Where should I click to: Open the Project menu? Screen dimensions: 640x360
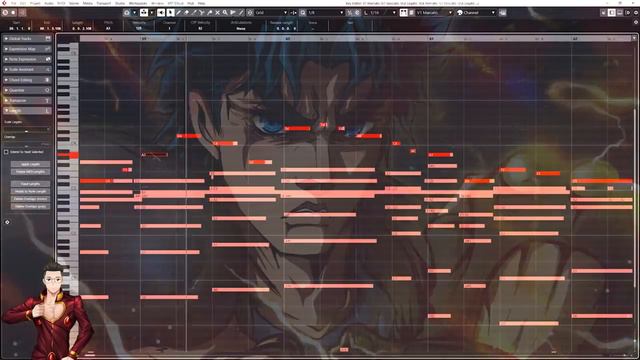pyautogui.click(x=35, y=3)
